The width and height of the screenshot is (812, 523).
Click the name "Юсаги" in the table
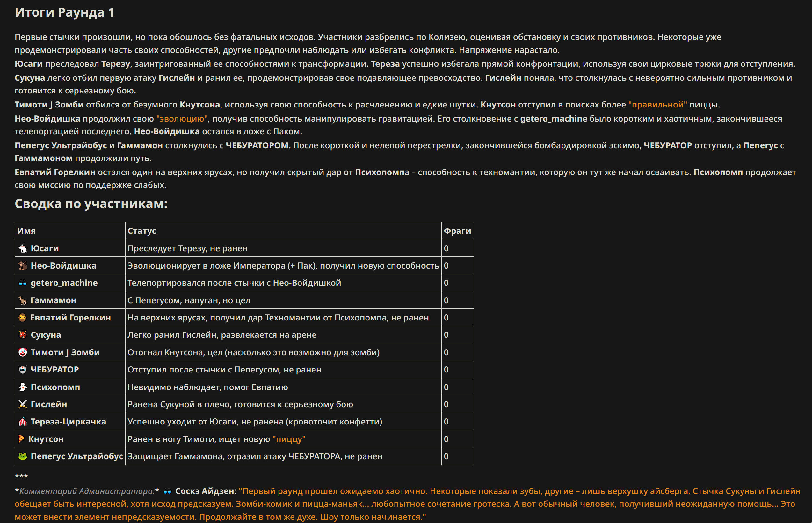pos(45,249)
